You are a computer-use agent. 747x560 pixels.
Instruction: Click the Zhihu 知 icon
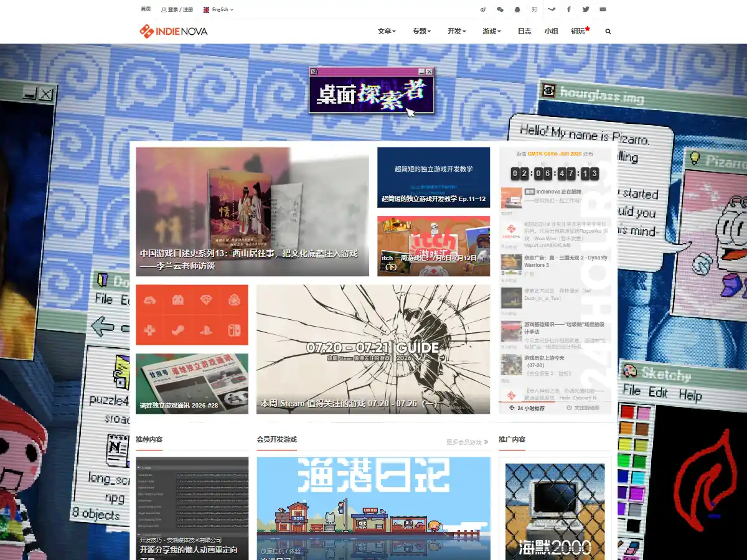[x=534, y=9]
